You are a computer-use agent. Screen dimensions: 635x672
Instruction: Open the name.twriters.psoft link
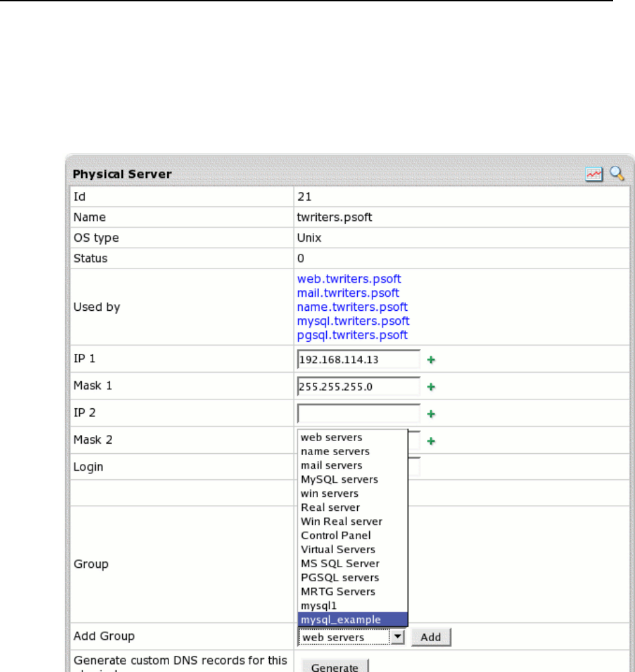point(352,307)
